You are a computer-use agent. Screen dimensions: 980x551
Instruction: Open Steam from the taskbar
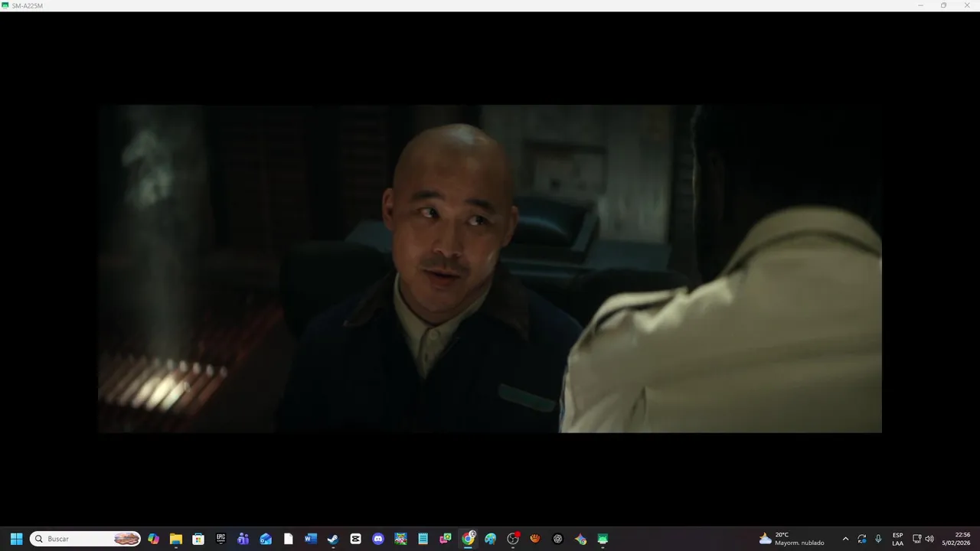point(333,539)
